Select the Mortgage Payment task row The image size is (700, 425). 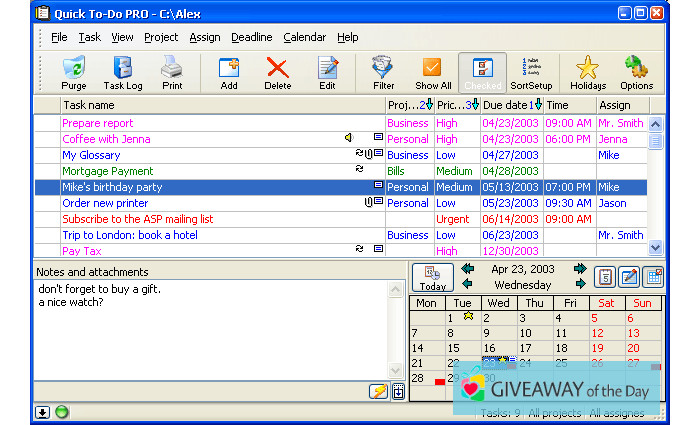[x=108, y=171]
